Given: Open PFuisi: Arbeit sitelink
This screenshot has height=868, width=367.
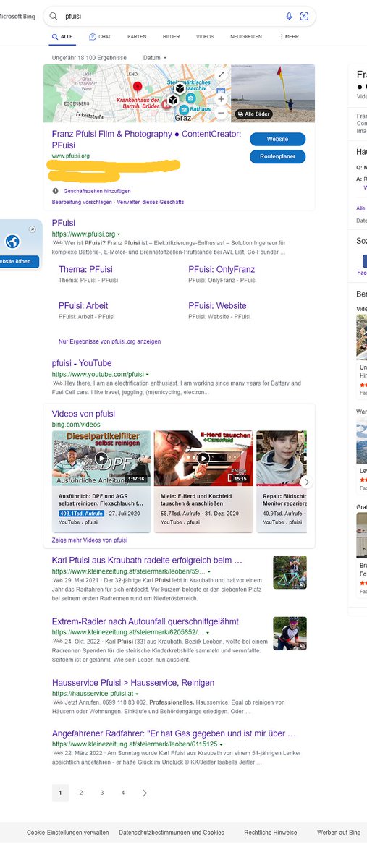Looking at the screenshot, I should click(83, 305).
